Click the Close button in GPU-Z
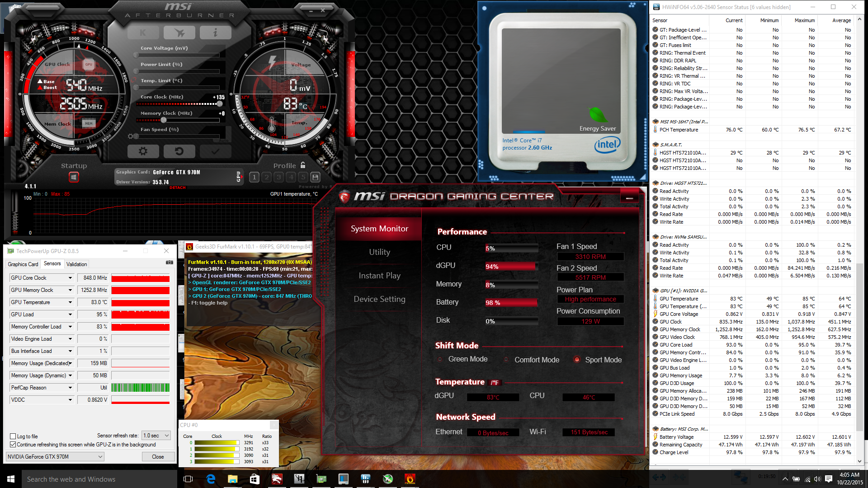 pos(158,457)
